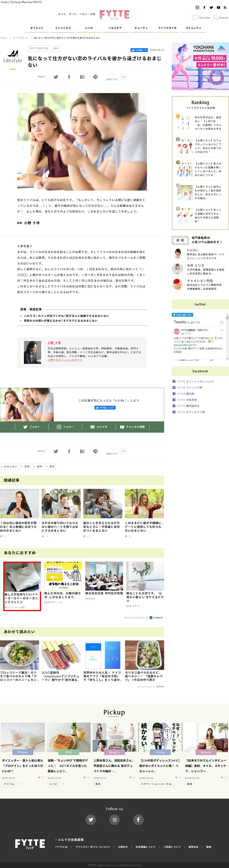Open Search with the magnifier icon
The height and width of the screenshot is (868, 229).
(x=216, y=18)
